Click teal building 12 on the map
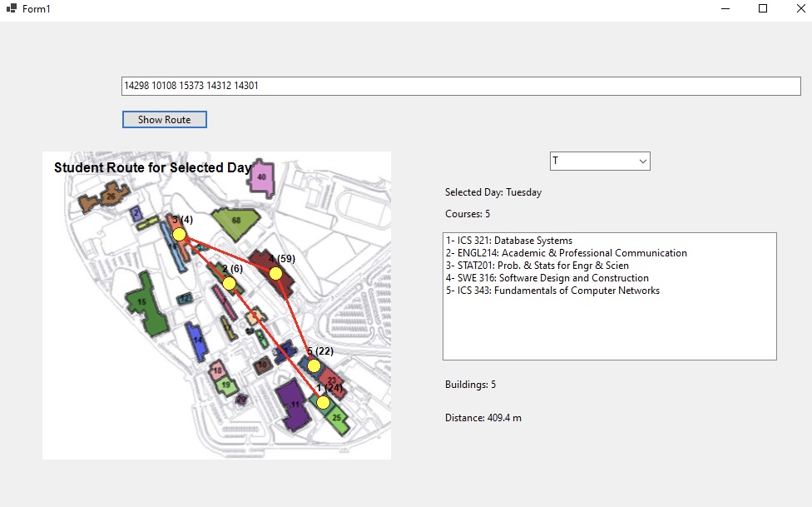Screen dimensions: 812x507 pos(185,299)
